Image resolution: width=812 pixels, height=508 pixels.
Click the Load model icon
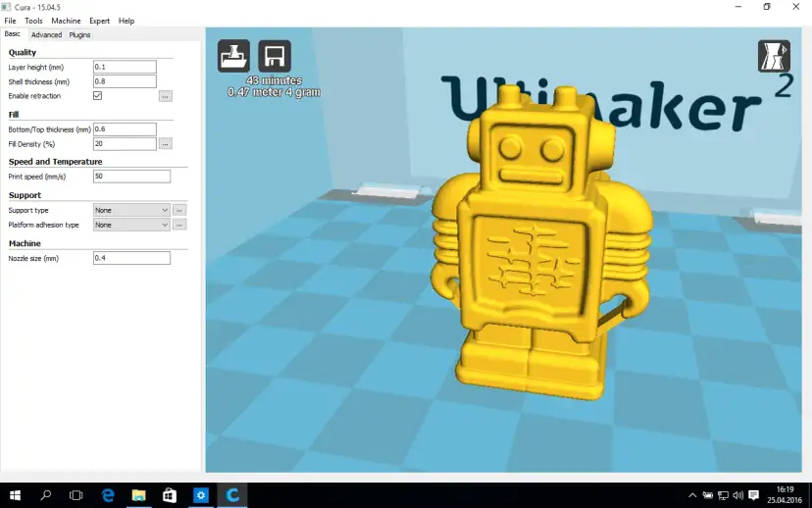233,56
